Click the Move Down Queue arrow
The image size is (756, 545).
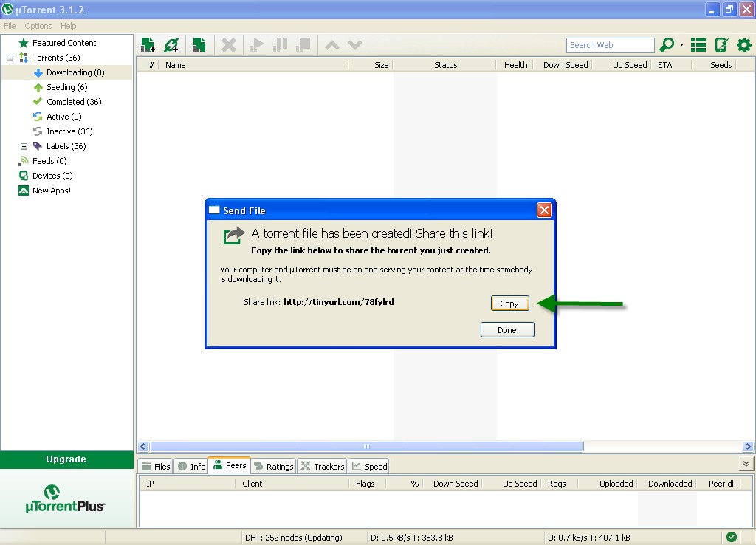point(355,45)
